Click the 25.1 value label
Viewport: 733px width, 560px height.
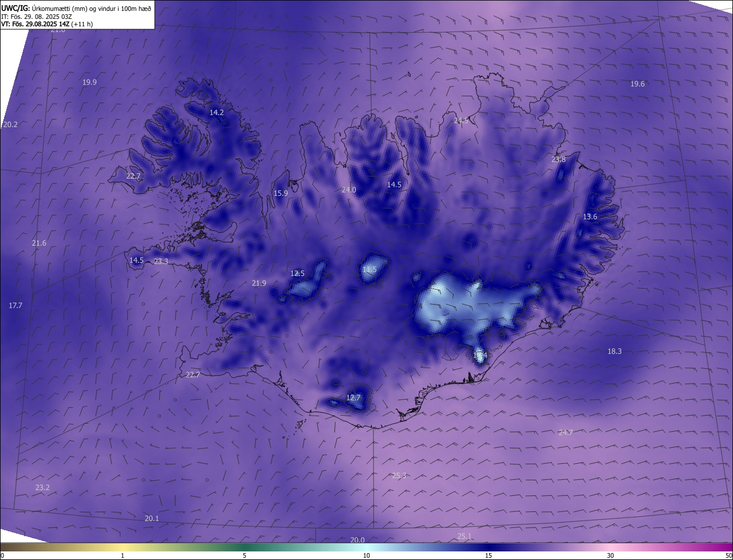coord(464,537)
